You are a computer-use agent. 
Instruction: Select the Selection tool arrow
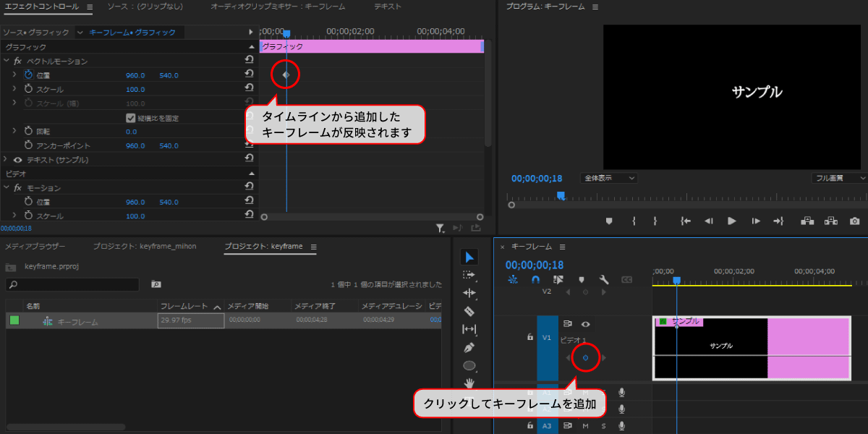click(469, 257)
